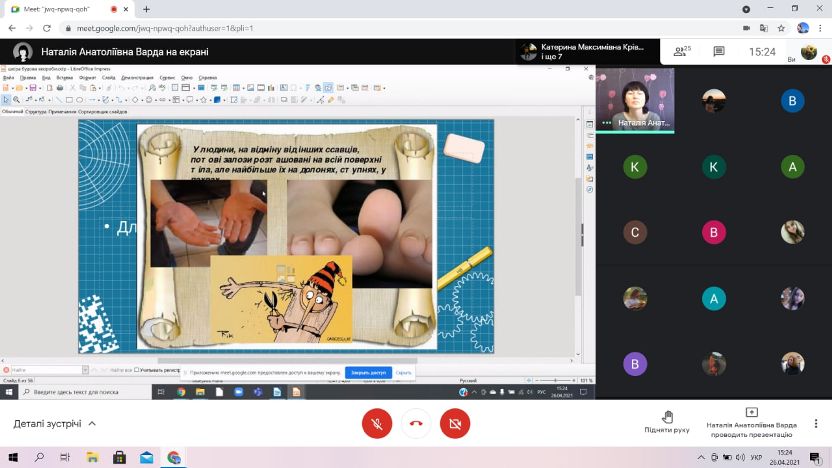Turn on the camera

(x=454, y=423)
